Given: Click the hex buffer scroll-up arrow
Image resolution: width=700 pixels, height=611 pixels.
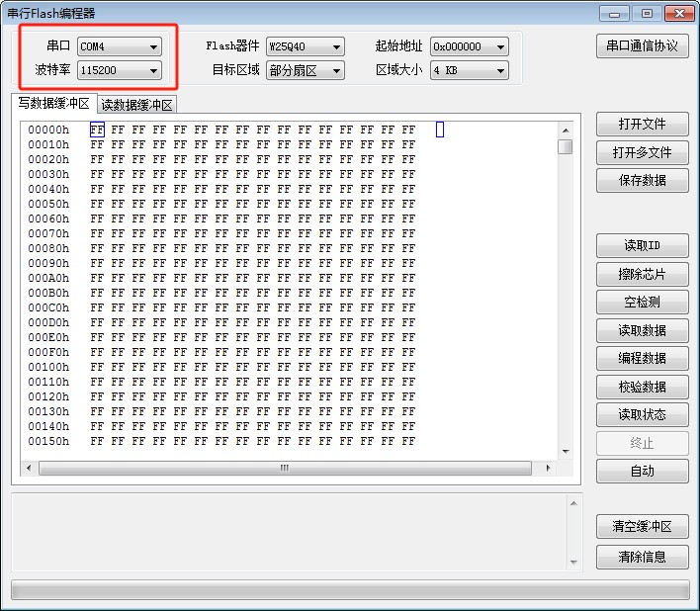Looking at the screenshot, I should tap(566, 131).
